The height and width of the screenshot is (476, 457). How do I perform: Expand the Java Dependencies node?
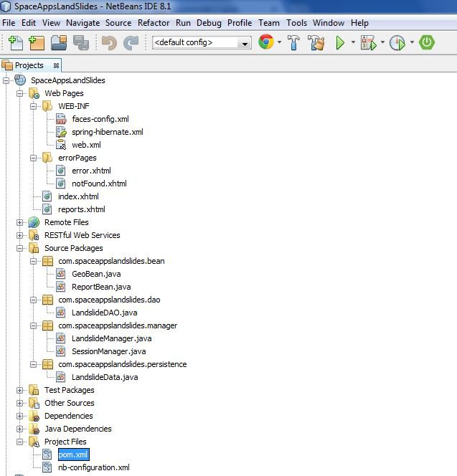click(x=19, y=429)
